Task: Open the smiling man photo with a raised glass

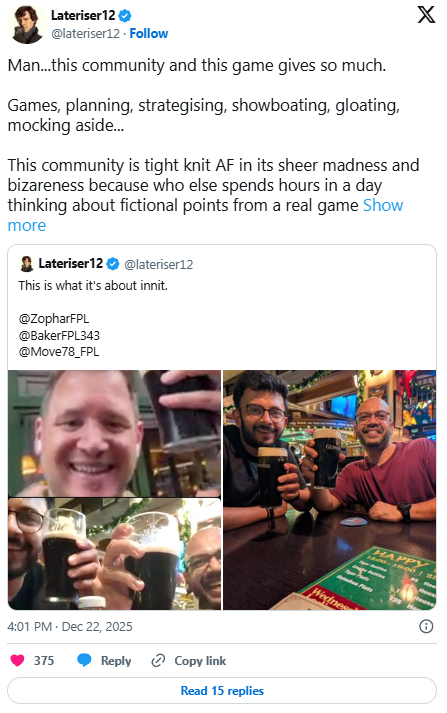Action: tap(115, 433)
